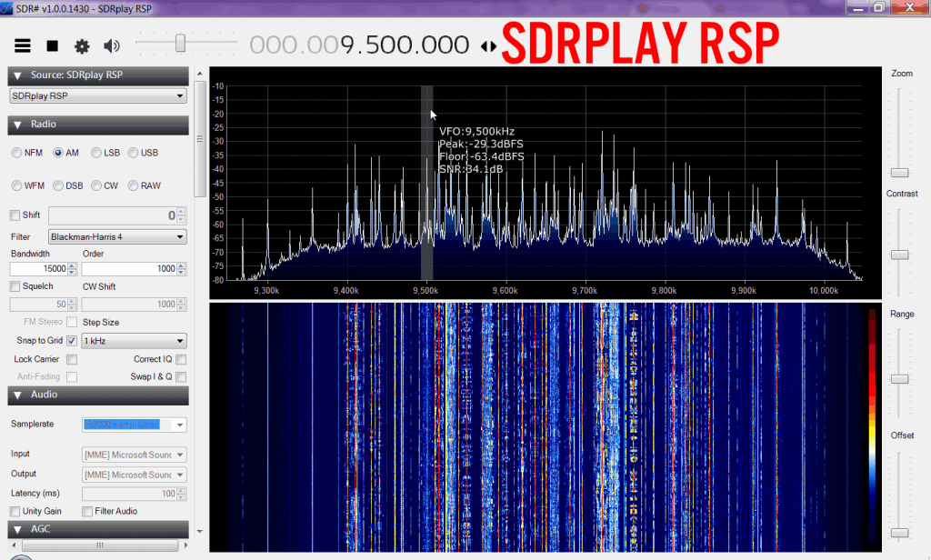Uncheck the Snap to Grid checkbox

coord(72,341)
